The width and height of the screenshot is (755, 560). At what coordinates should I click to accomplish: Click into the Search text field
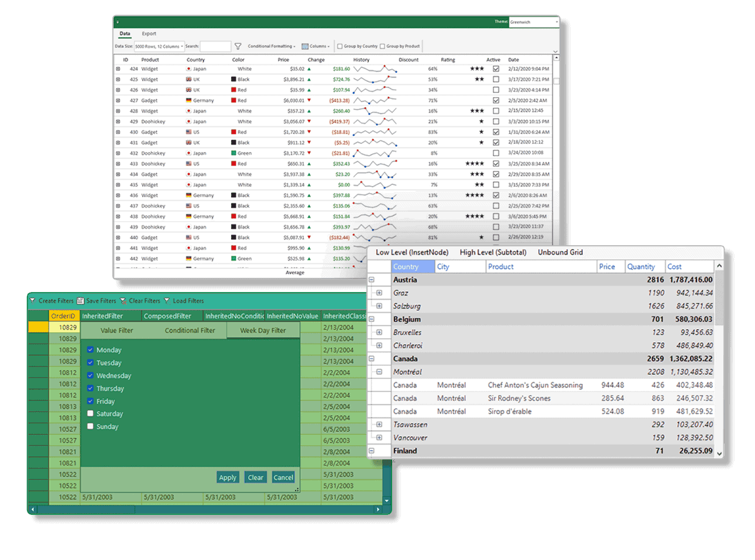coord(215,46)
